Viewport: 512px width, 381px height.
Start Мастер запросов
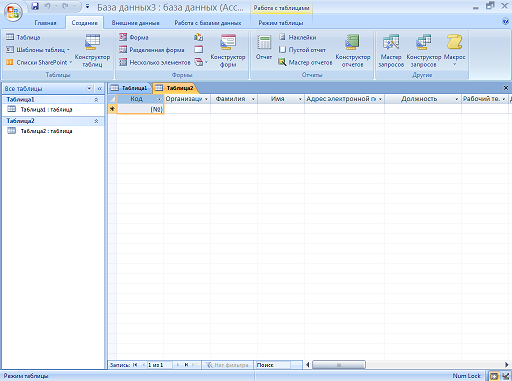coord(391,50)
